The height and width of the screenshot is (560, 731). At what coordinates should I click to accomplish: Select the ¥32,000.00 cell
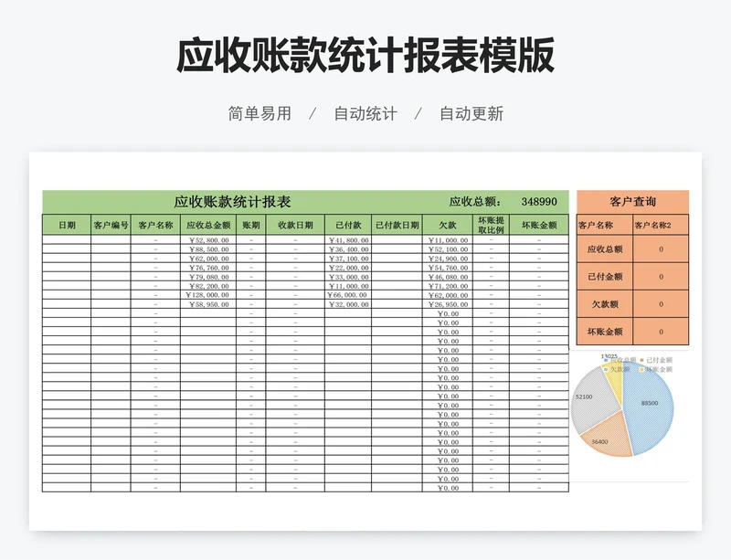(348, 304)
